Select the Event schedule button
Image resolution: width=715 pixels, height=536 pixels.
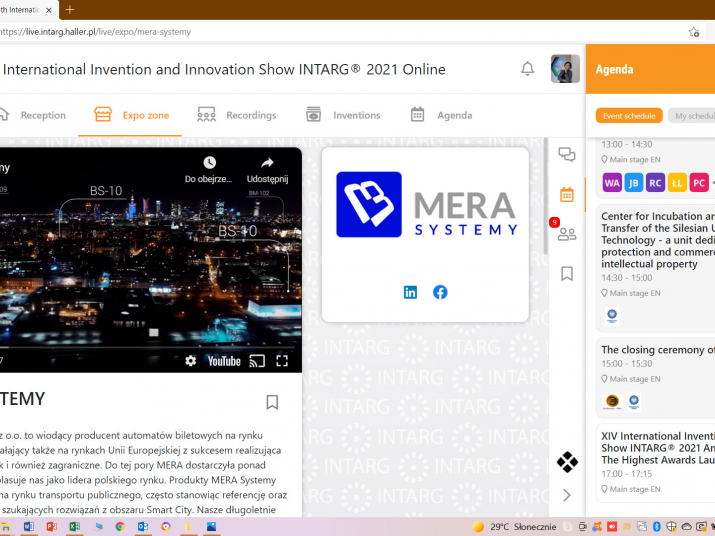pos(629,116)
